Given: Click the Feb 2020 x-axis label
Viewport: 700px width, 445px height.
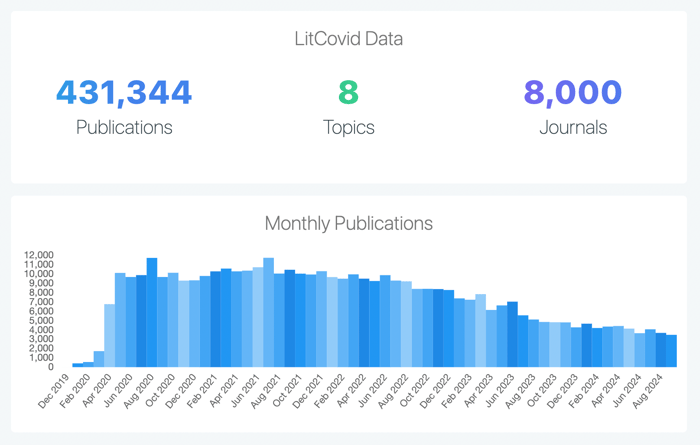Looking at the screenshot, I should coord(75,391).
